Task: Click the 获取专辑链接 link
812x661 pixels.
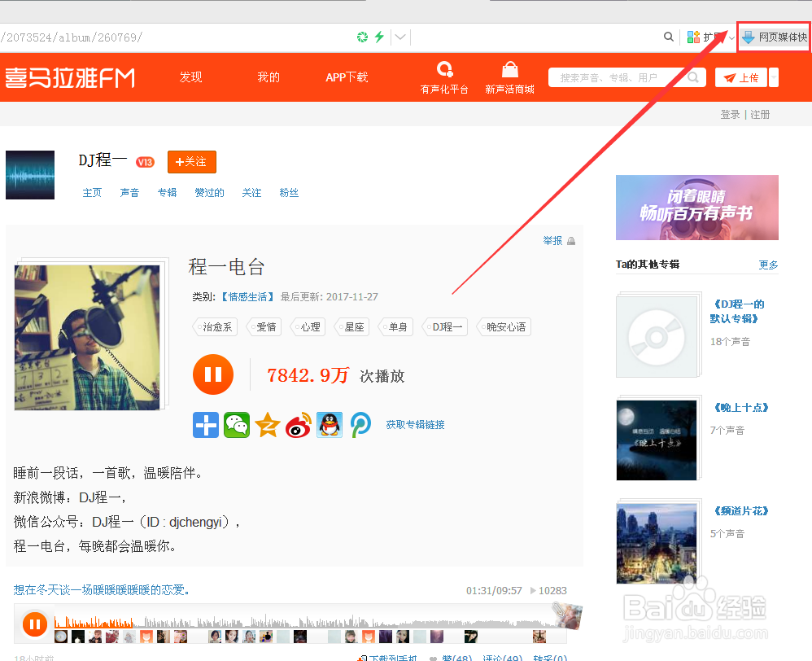Action: 415,424
